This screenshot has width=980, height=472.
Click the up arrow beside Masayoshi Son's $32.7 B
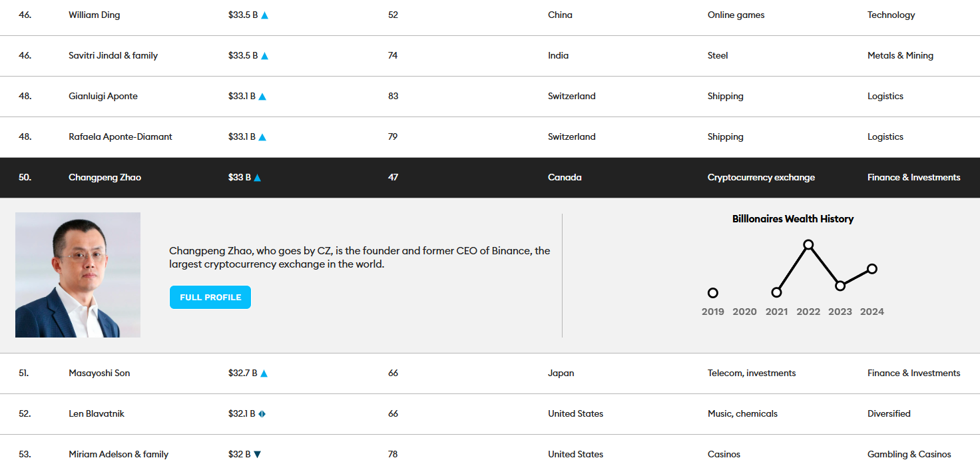pyautogui.click(x=264, y=373)
